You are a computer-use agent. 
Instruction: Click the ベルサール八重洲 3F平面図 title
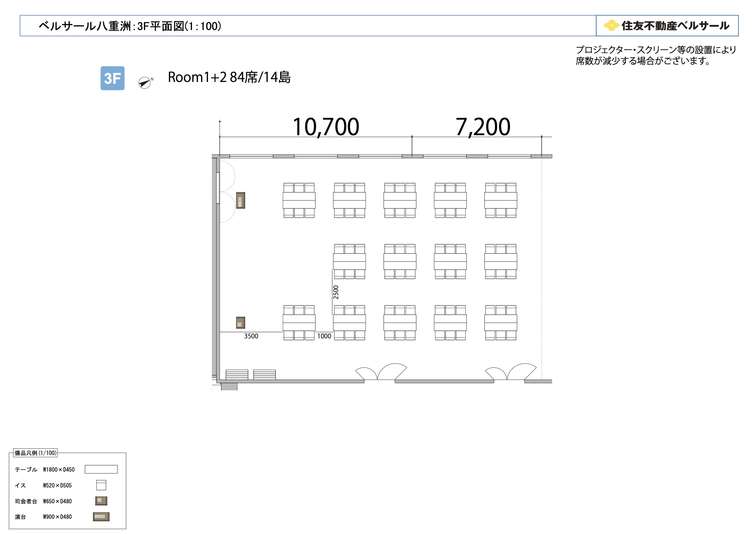(130, 26)
